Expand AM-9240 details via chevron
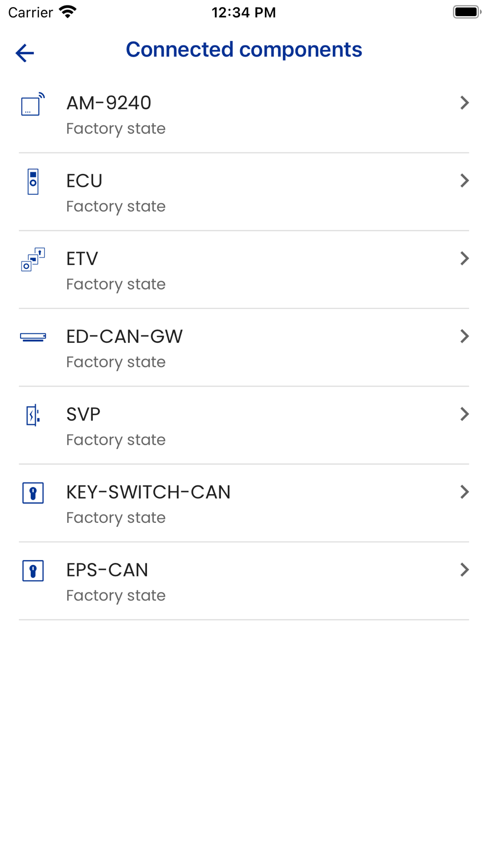Image resolution: width=488 pixels, height=868 pixels. click(x=464, y=103)
